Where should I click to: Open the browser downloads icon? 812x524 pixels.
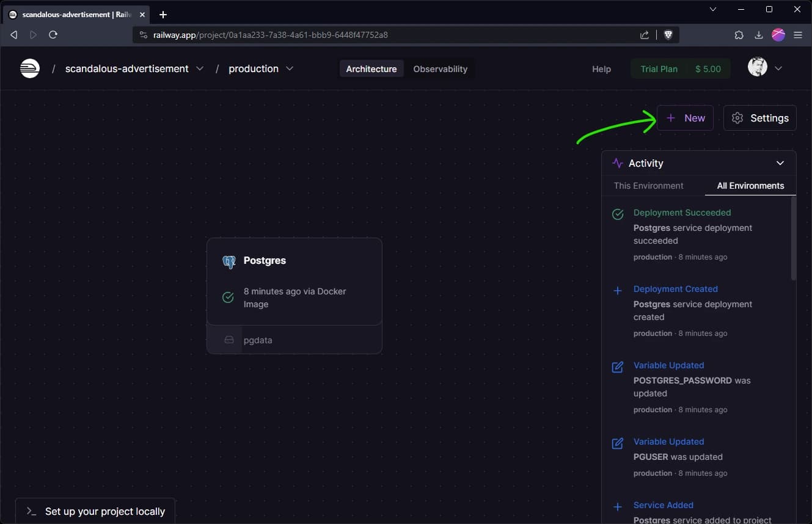point(758,35)
